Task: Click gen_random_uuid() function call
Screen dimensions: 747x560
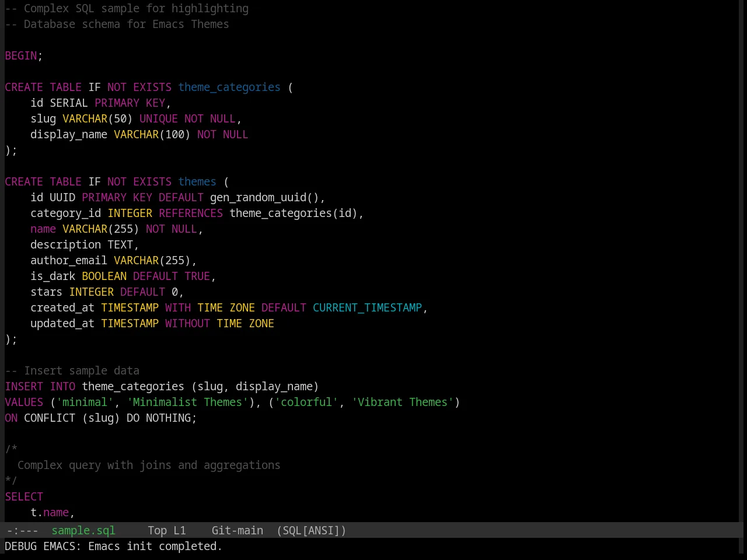Action: [x=264, y=197]
